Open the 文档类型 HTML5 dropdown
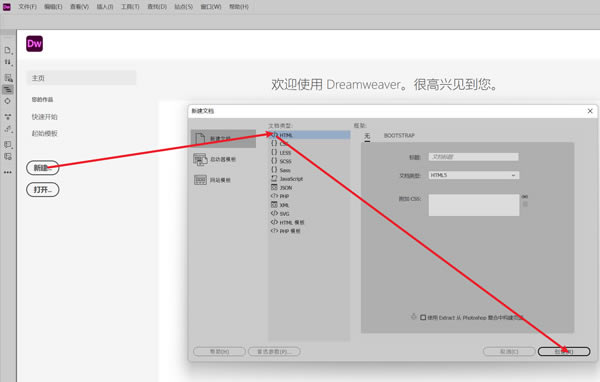 pos(474,175)
